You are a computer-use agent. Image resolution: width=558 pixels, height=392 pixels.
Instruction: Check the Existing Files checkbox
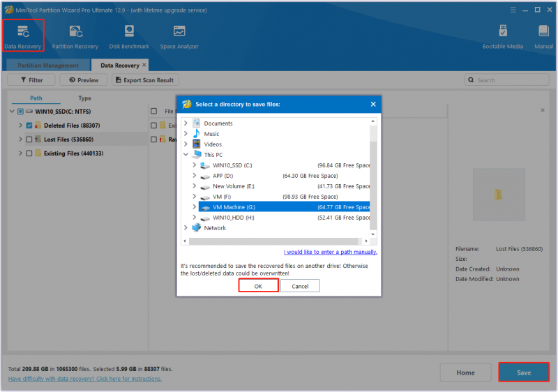point(29,153)
